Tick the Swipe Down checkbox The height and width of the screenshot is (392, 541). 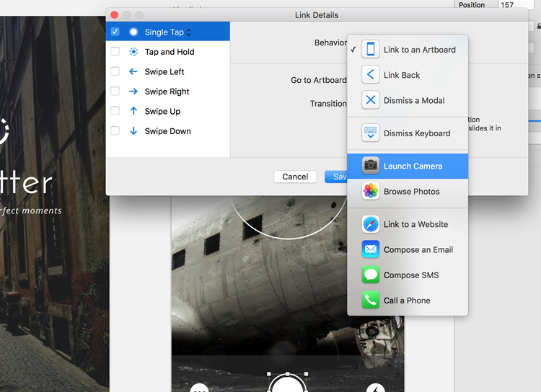[115, 131]
